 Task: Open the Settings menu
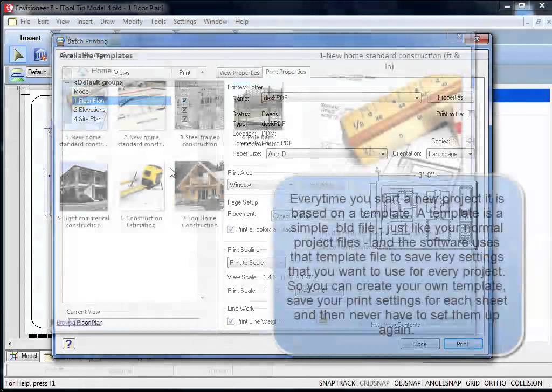pyautogui.click(x=185, y=22)
